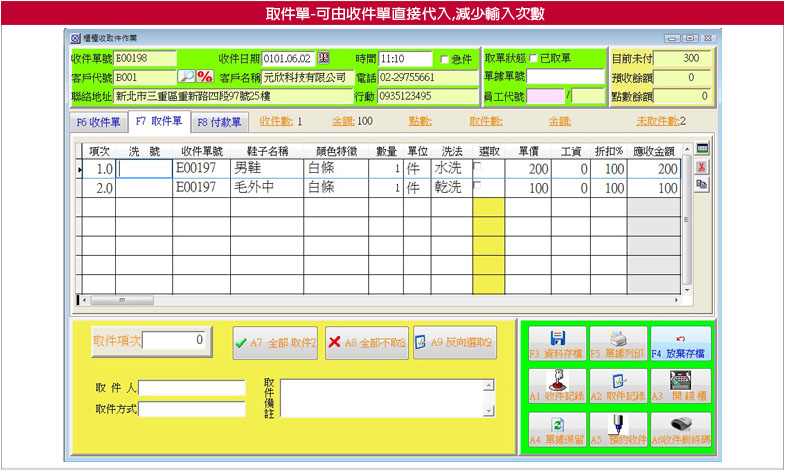Click the F5 print receipt printer icon
This screenshot has width=786, height=475.
617,342
